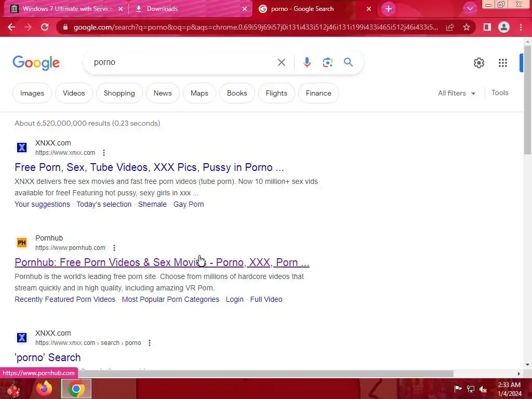Viewport: 532px width, 399px height.
Task: Open Firefox from the taskbar
Action: point(44,389)
